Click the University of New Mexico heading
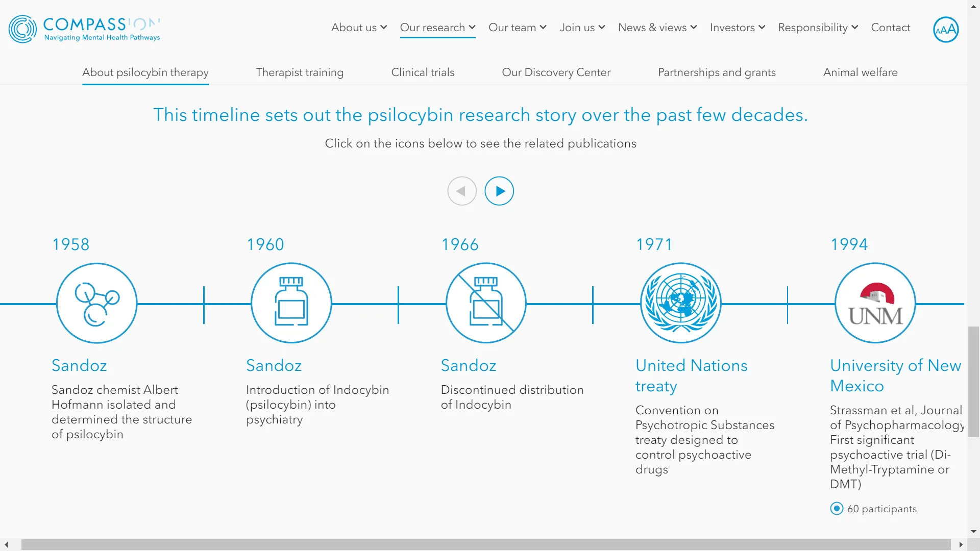The height and width of the screenshot is (551, 980). pos(895,375)
